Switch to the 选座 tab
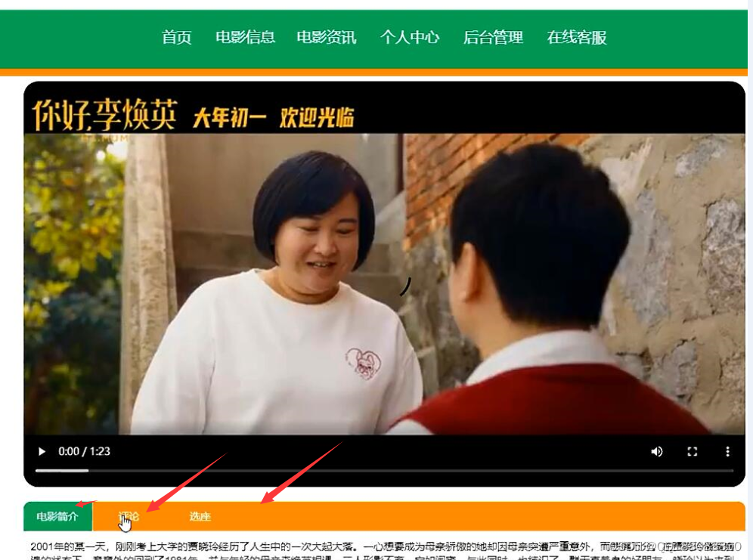 pos(200,516)
